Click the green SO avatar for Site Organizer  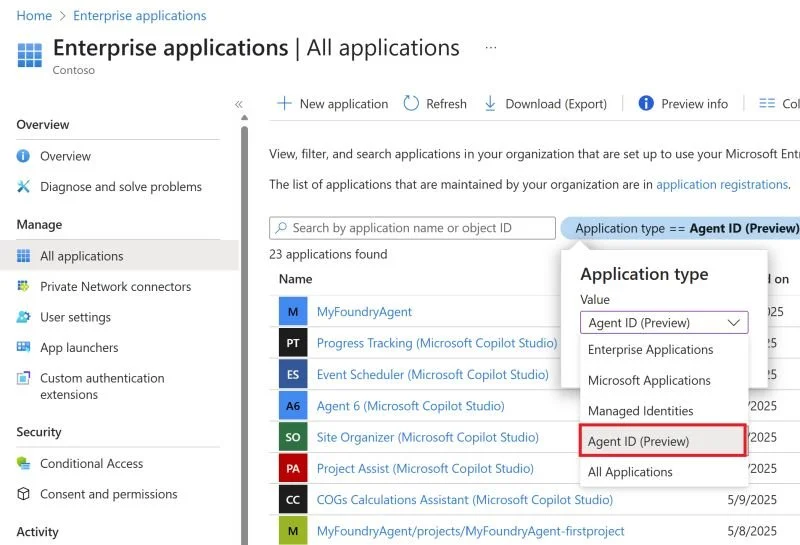pyautogui.click(x=293, y=437)
